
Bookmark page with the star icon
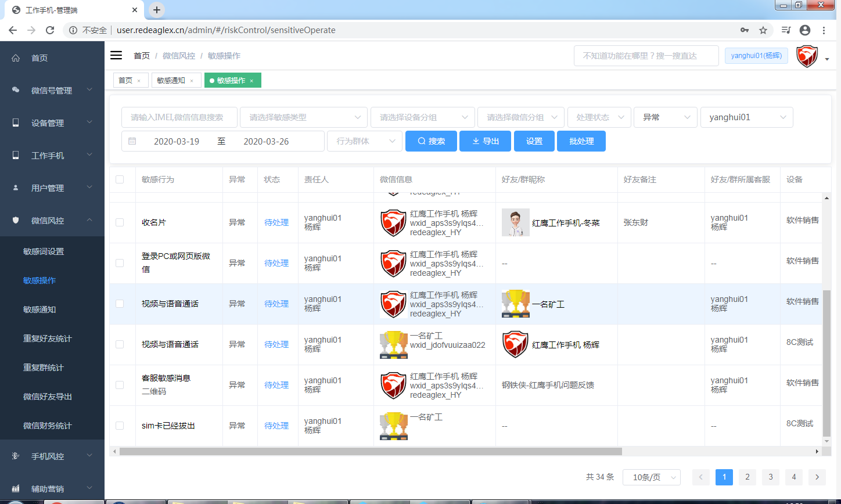coord(763,30)
